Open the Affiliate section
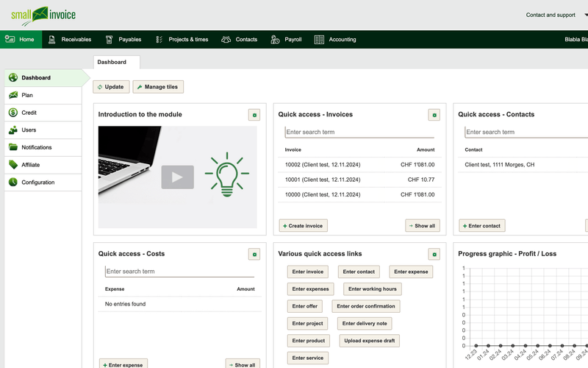 30,165
